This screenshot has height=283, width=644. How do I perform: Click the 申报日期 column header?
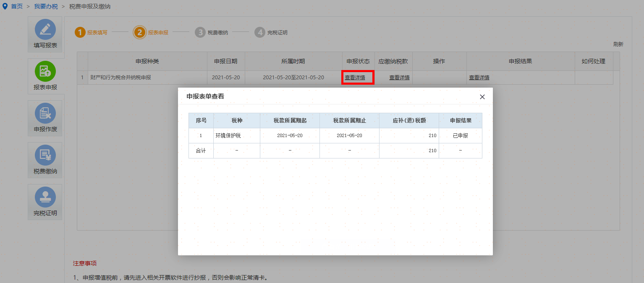226,61
